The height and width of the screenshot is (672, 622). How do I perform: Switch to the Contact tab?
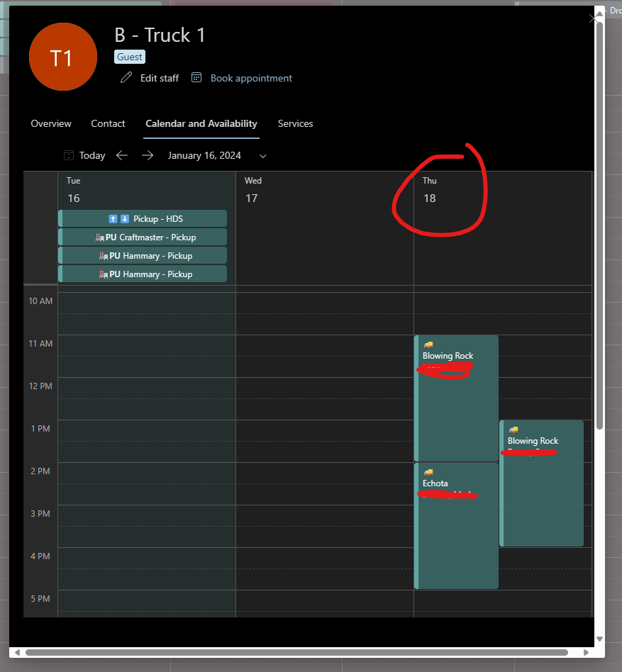pos(108,123)
